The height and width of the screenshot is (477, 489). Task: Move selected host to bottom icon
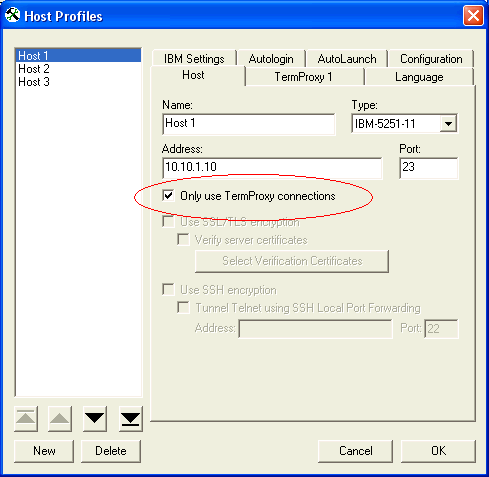130,418
